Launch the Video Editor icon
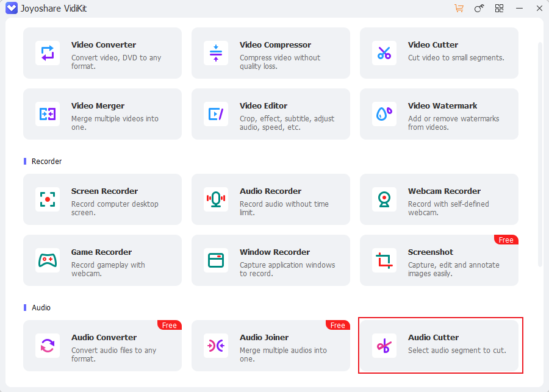549x392 pixels. coord(216,114)
